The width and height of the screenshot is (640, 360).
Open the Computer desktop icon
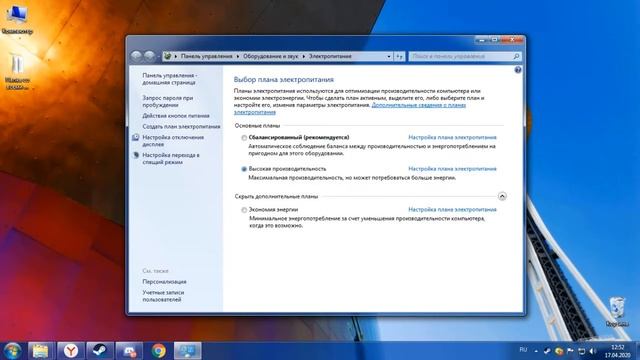pos(17,19)
